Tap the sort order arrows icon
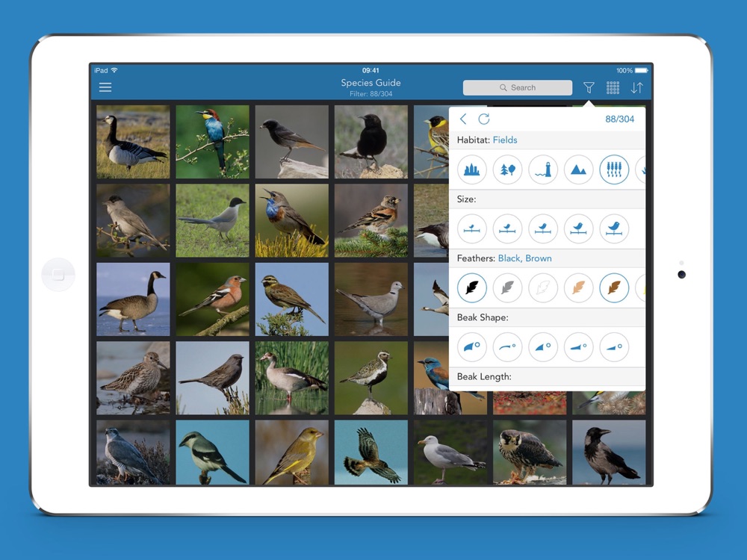747x560 pixels. (637, 87)
